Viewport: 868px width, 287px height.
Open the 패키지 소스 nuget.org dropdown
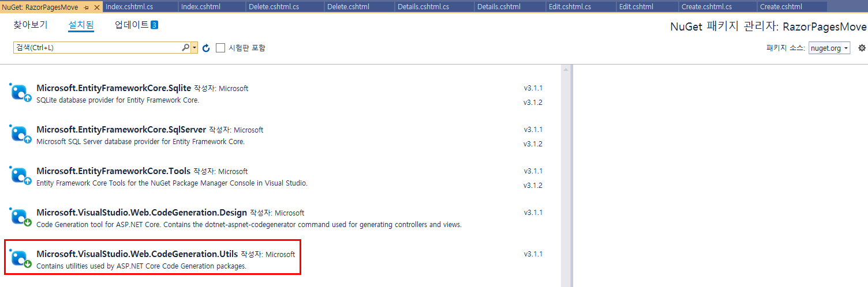tap(829, 48)
